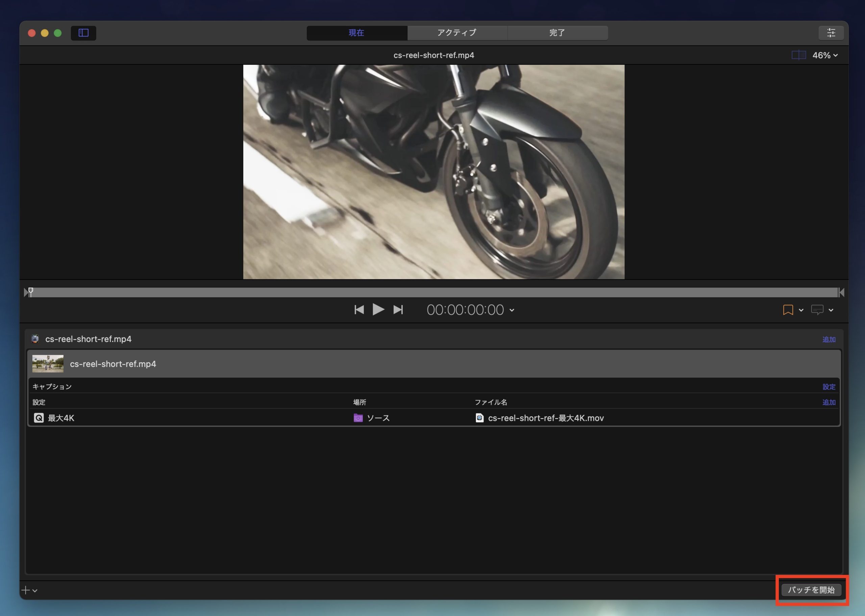Click 設定 link in キャプション row
This screenshot has height=616, width=865.
(x=829, y=386)
